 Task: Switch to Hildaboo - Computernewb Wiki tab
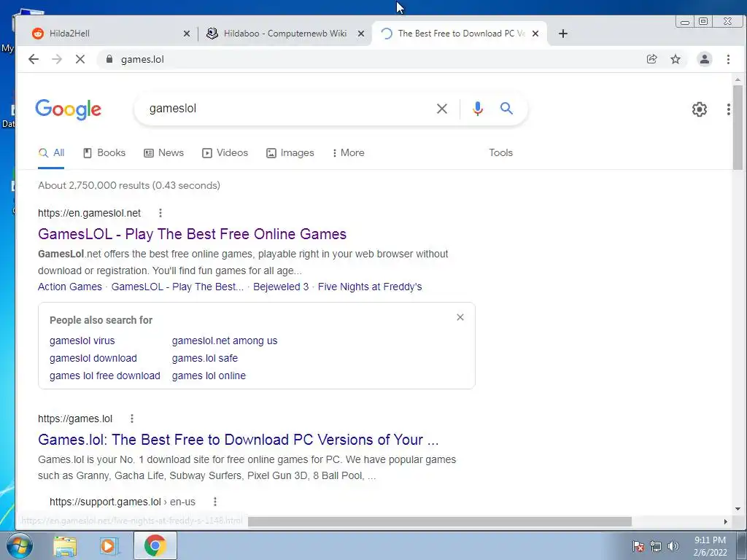click(x=285, y=34)
